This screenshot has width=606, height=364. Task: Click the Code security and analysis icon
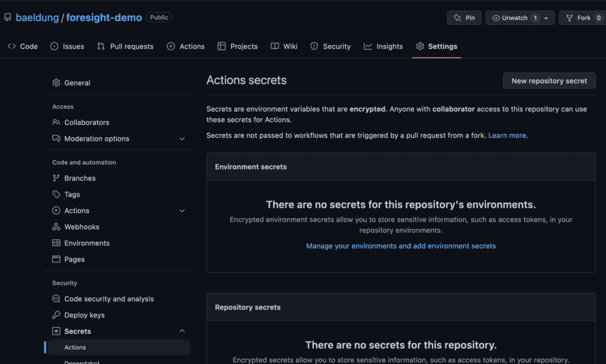56,299
